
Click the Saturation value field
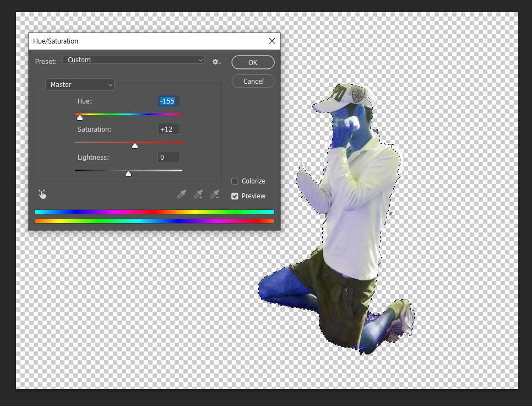(169, 129)
